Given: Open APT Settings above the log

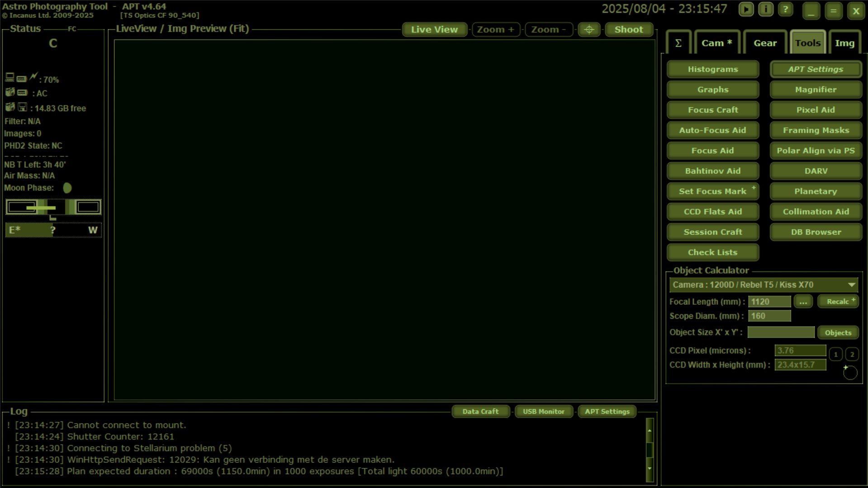Looking at the screenshot, I should pos(607,412).
